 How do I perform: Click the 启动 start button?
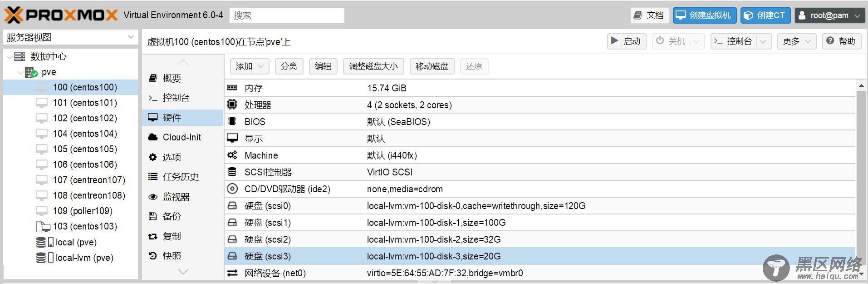coord(627,41)
